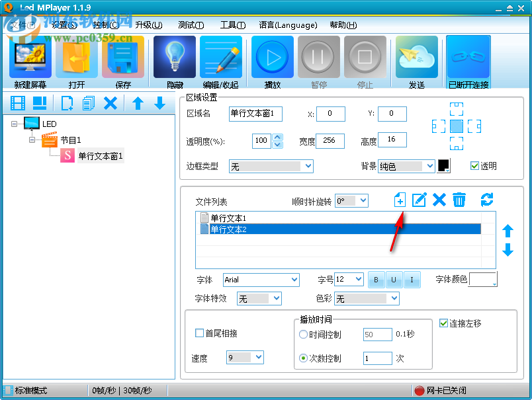The image size is (532, 400).
Task: Open the 顺时针旋转 rotation dropdown
Action: [x=351, y=200]
